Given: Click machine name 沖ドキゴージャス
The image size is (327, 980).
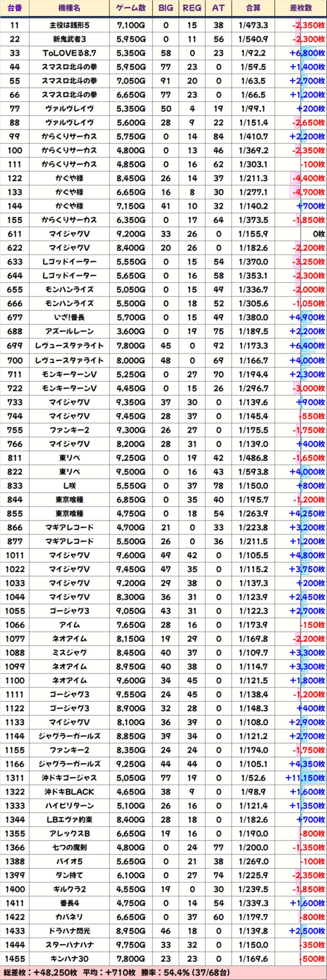Looking at the screenshot, I should 69,777.
